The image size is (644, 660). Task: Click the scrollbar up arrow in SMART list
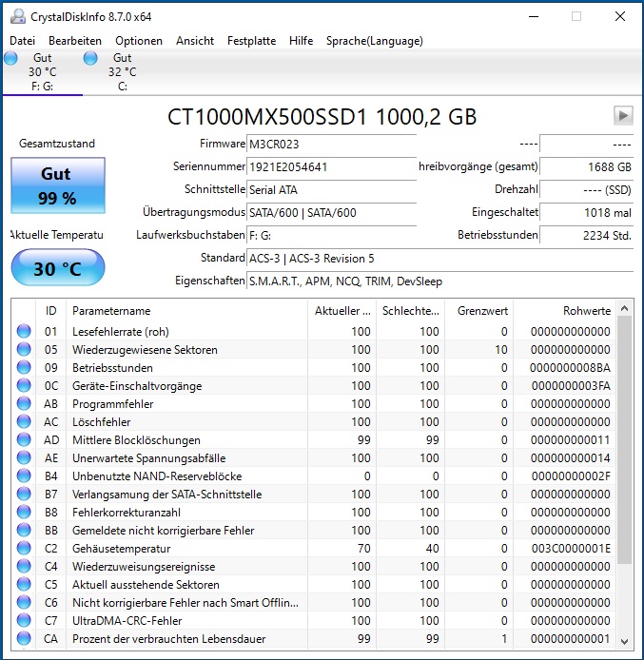(625, 308)
